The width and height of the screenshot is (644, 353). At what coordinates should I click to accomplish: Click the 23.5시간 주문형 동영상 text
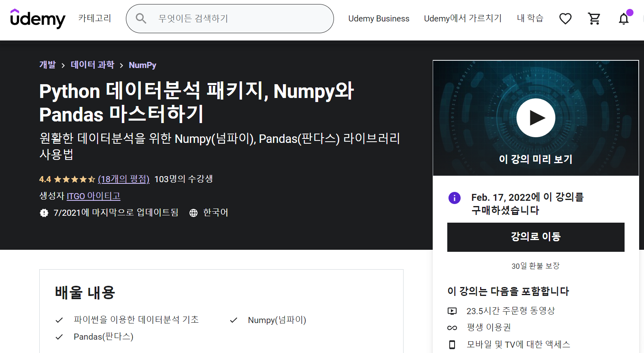tap(511, 311)
